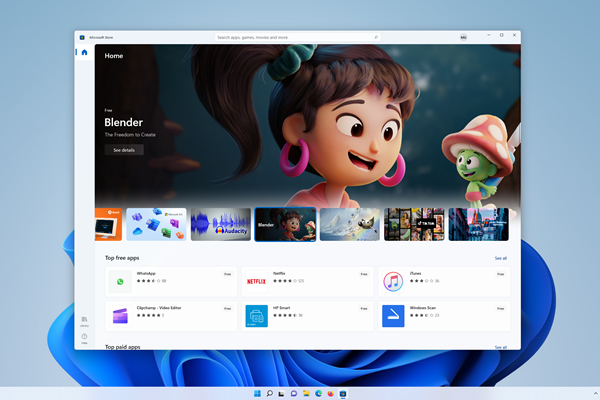The height and width of the screenshot is (400, 600).
Task: Open the Clipchamp app icon
Action: (x=120, y=316)
